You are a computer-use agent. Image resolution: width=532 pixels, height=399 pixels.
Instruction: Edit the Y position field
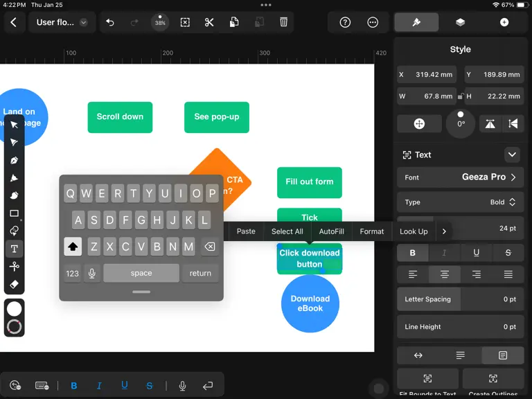494,75
